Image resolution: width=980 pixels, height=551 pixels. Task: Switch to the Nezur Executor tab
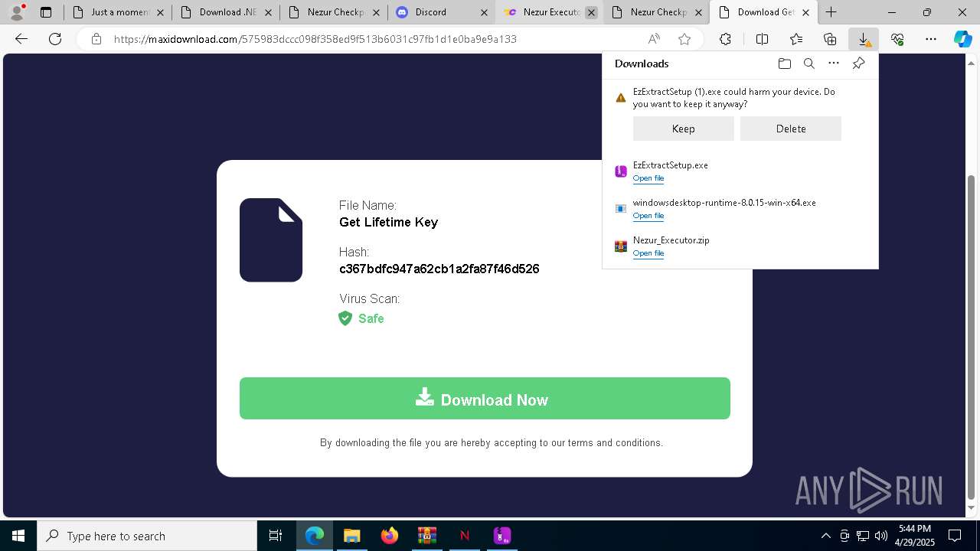pyautogui.click(x=548, y=12)
